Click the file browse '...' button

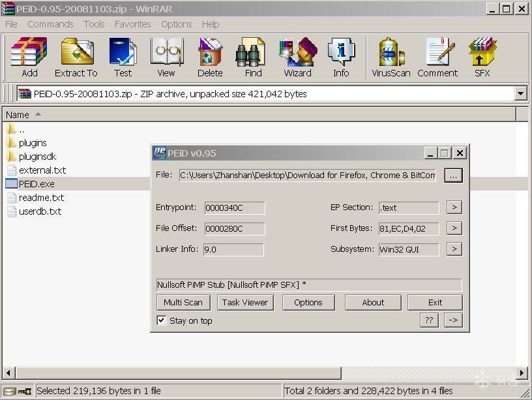(453, 176)
